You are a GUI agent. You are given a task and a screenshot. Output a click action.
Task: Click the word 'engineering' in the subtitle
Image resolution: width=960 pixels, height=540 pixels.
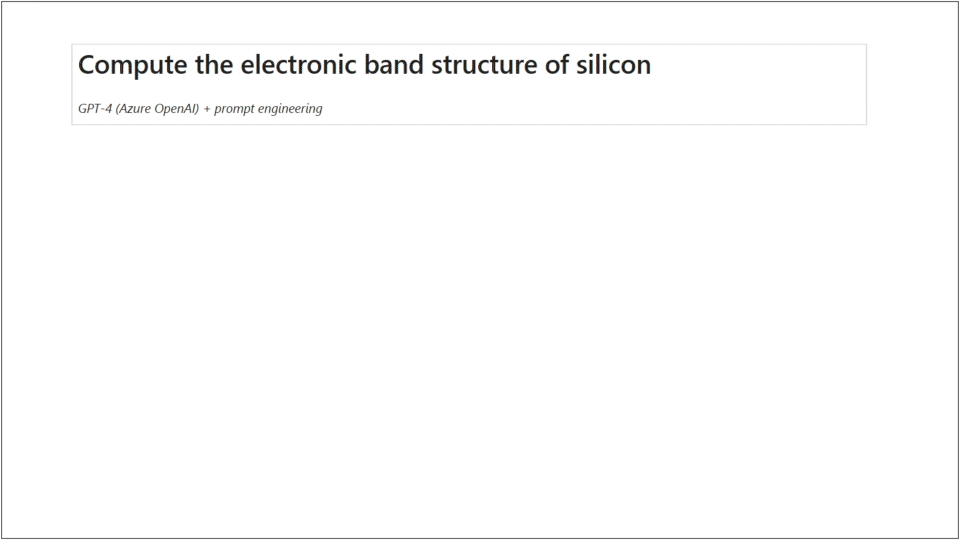coord(290,109)
